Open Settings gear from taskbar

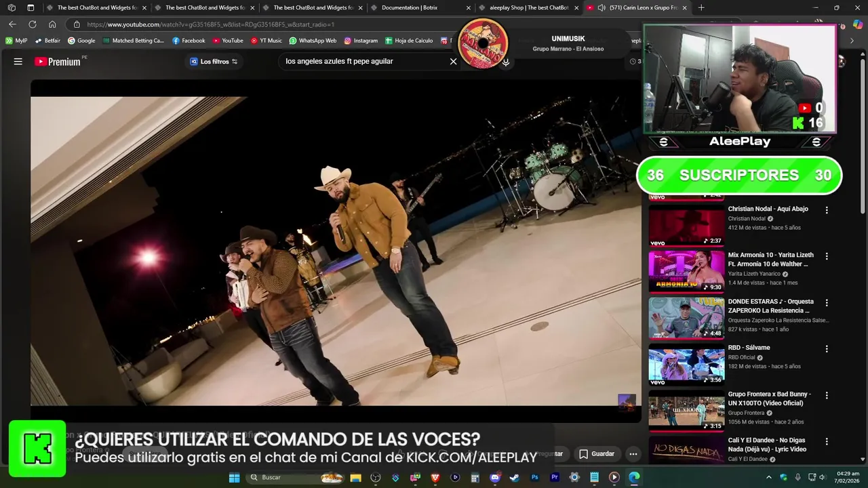(574, 477)
